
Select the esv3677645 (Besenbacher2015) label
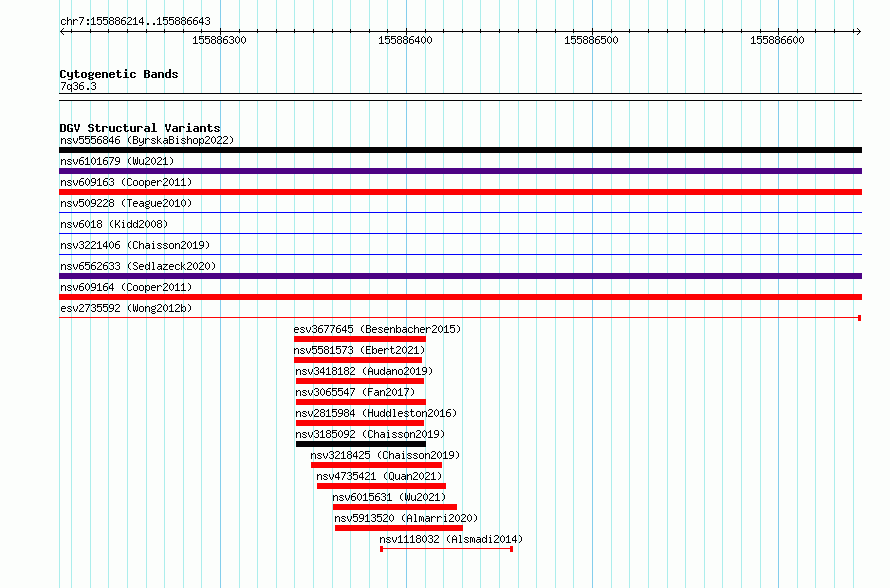pyautogui.click(x=377, y=329)
